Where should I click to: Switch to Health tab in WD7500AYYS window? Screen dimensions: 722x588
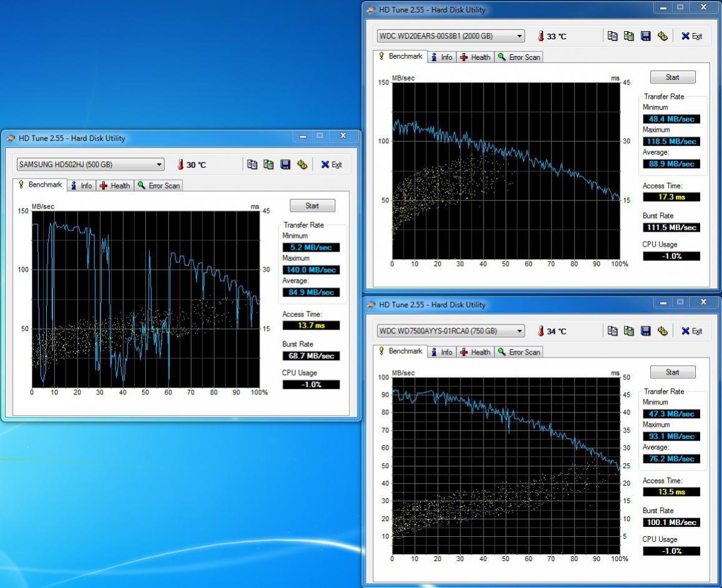(x=476, y=352)
